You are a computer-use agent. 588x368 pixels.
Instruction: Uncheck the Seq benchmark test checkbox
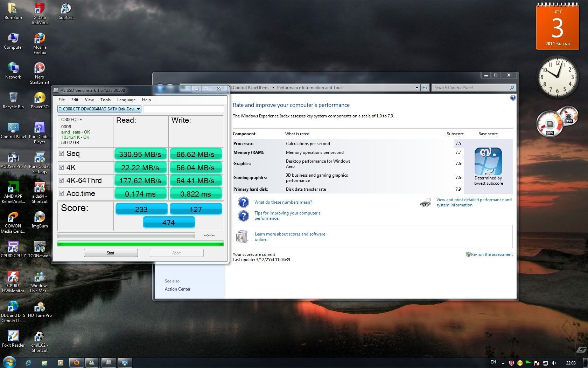[x=62, y=154]
